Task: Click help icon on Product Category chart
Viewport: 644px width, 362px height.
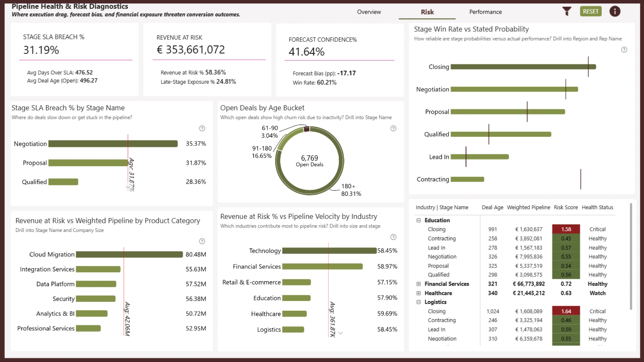Action: (x=202, y=241)
